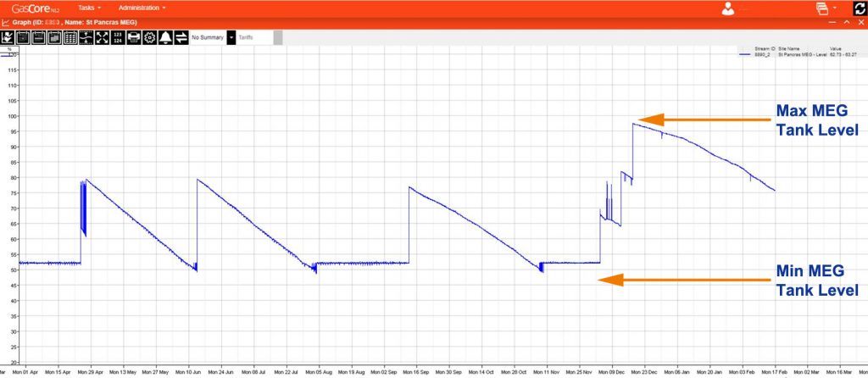This screenshot has width=868, height=378.
Task: Click the first calendar icon in toolbar
Action: (23, 37)
